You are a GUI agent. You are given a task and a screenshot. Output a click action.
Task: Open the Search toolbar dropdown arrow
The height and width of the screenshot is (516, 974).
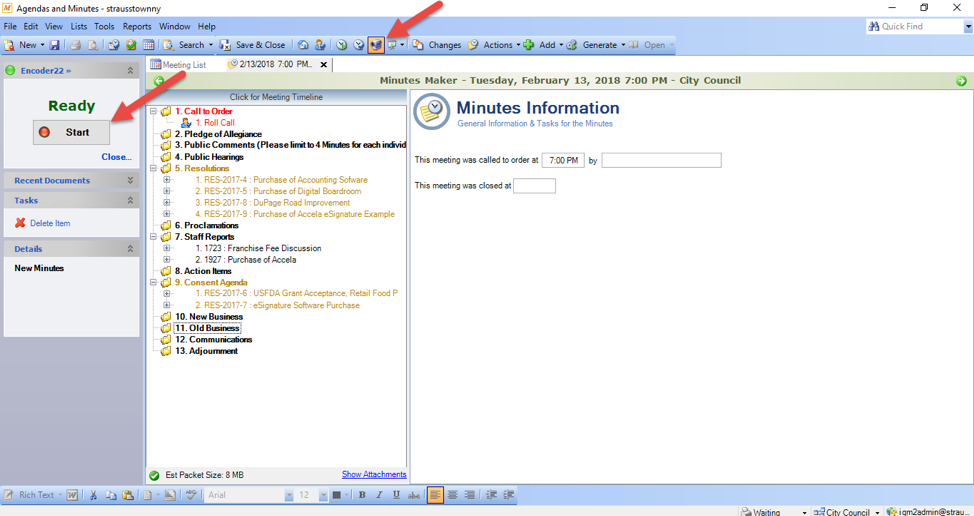coord(211,45)
